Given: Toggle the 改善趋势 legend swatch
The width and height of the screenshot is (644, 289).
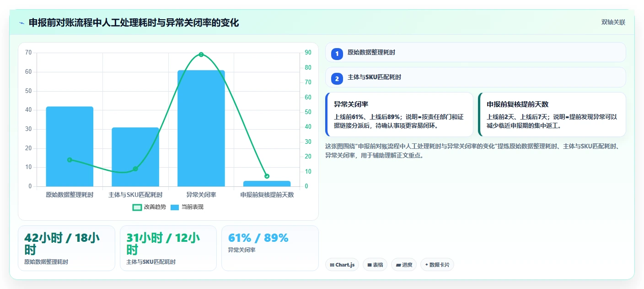Looking at the screenshot, I should coord(137,207).
